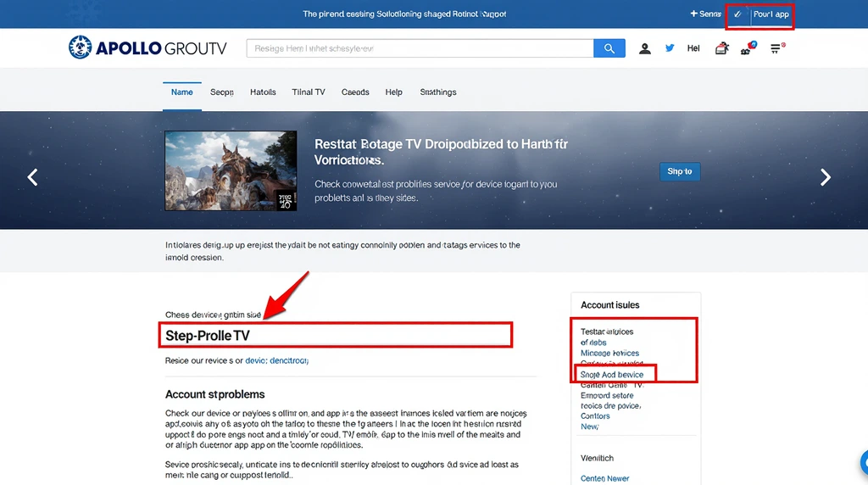
Task: Click 'Chees devices gntim sioe' text
Action: click(213, 315)
